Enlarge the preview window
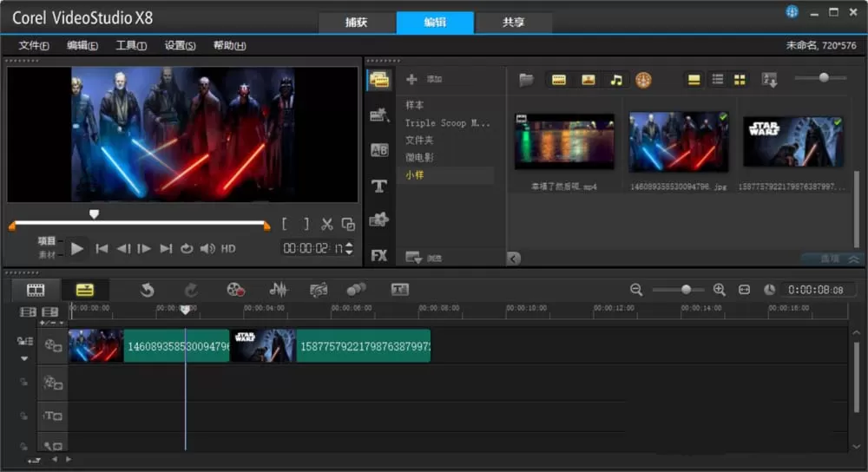 (x=348, y=224)
